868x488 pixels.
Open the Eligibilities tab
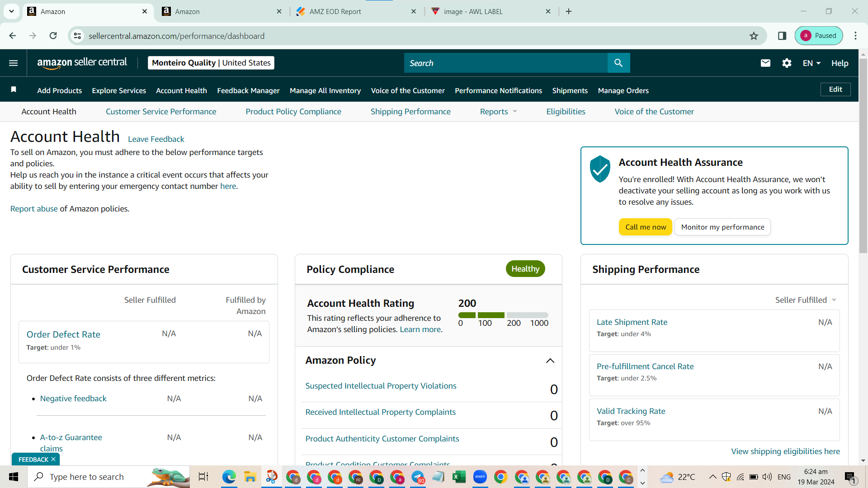[x=566, y=112]
